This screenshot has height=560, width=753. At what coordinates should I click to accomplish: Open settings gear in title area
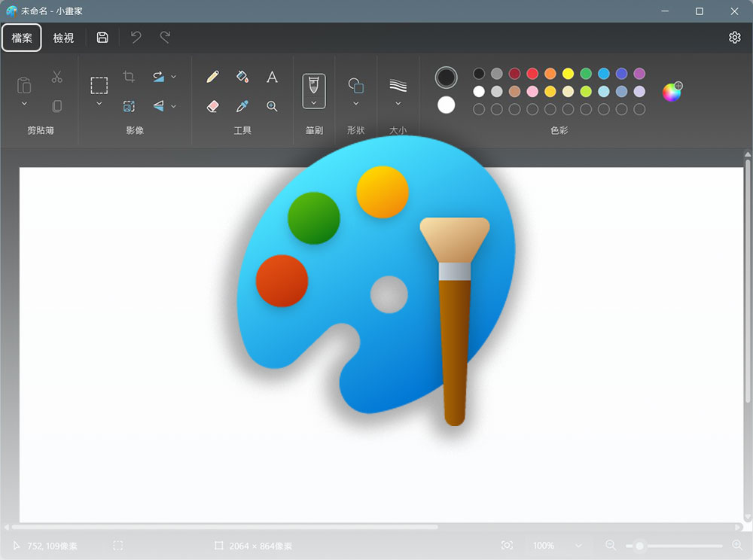(x=734, y=38)
